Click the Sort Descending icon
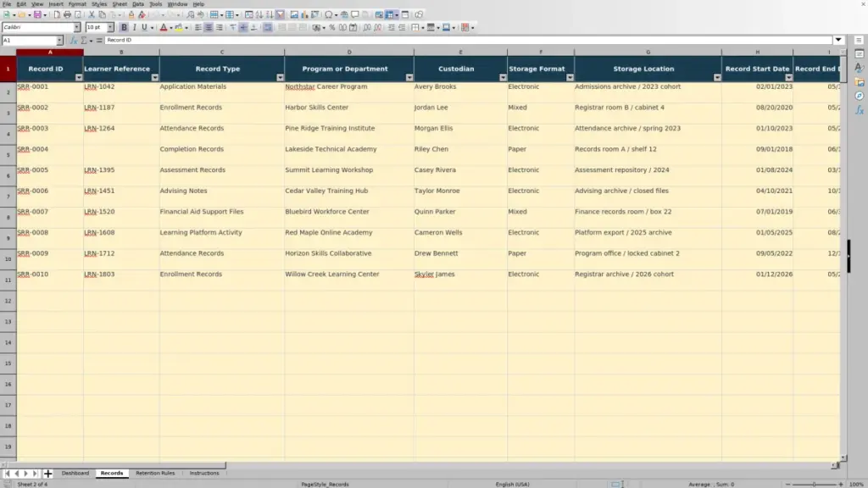 270,14
